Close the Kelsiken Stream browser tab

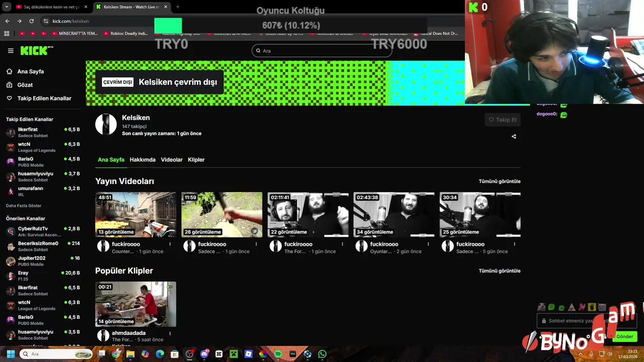(166, 7)
